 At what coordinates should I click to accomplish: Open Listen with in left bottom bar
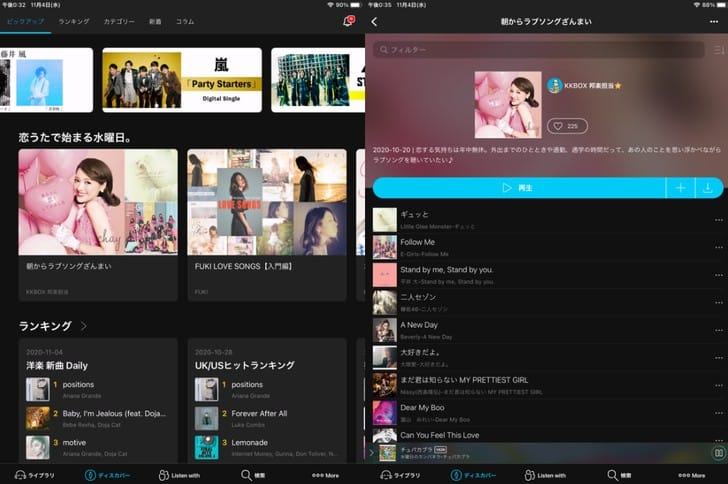pyautogui.click(x=179, y=475)
